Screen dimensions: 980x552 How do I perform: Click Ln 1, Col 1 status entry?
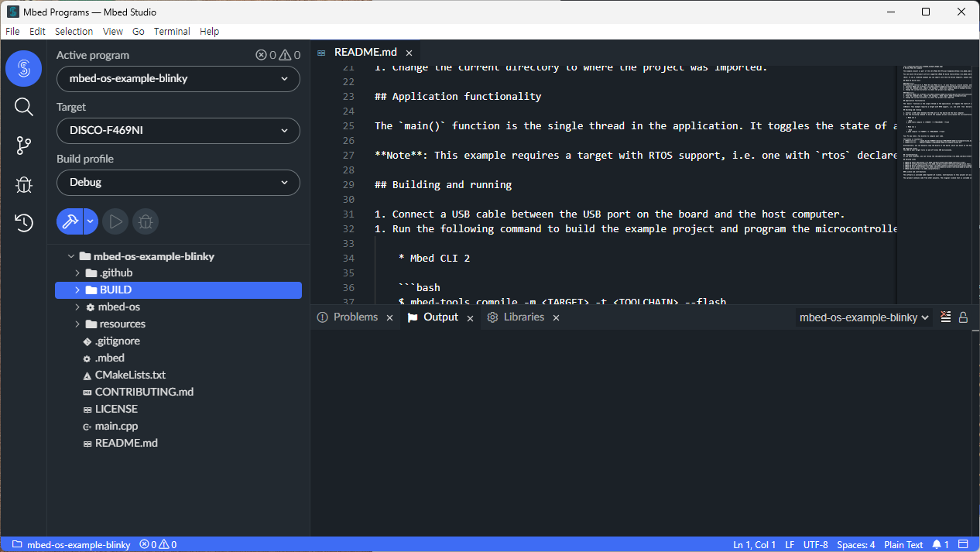pos(754,544)
